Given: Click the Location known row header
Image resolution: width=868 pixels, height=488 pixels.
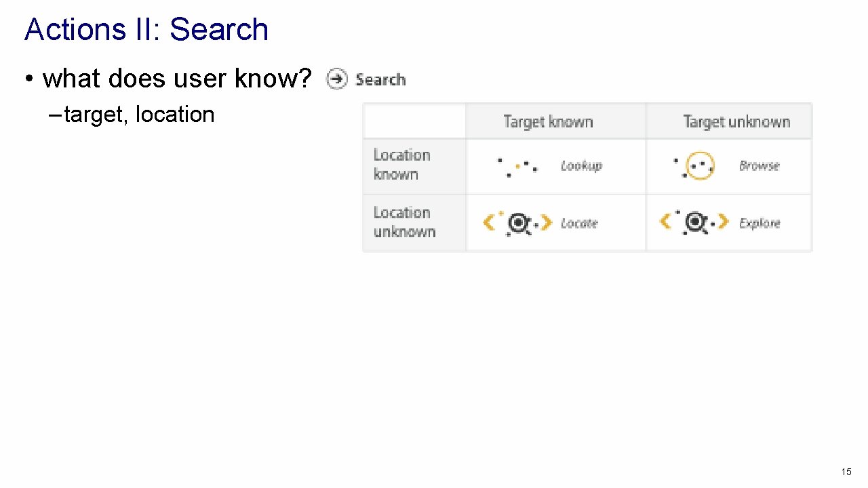Looking at the screenshot, I should 402,165.
